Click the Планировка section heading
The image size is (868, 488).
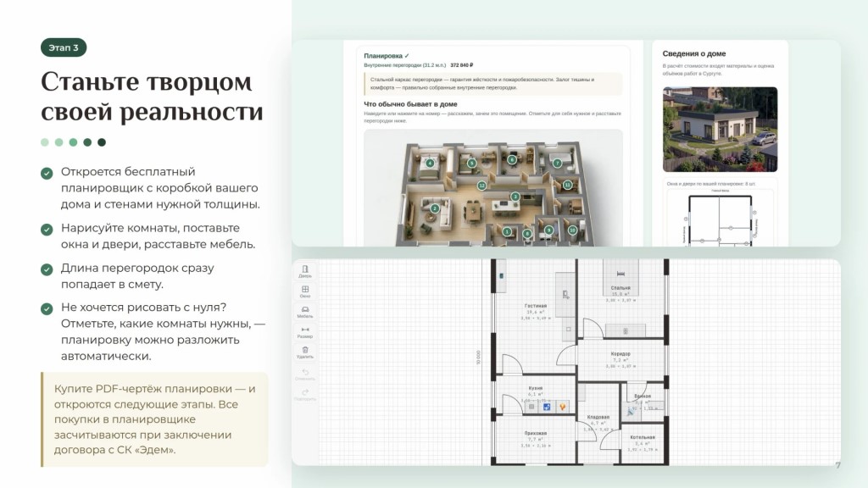pyautogui.click(x=387, y=56)
